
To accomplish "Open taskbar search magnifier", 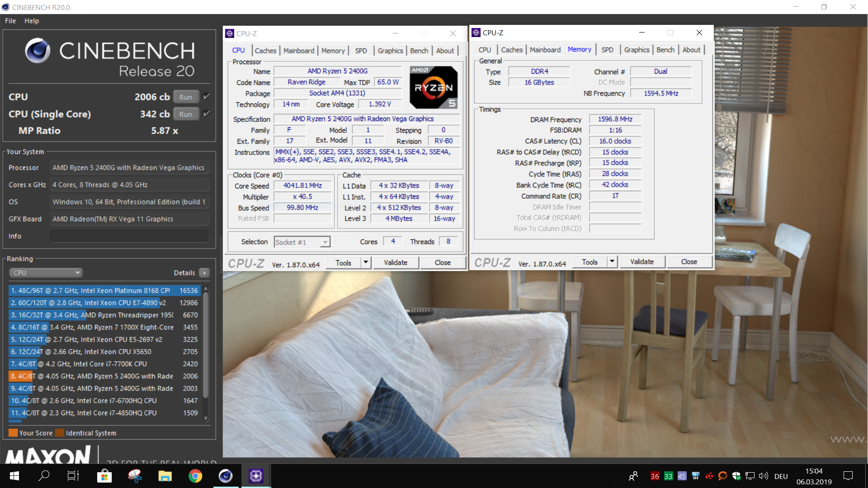I will (x=44, y=476).
